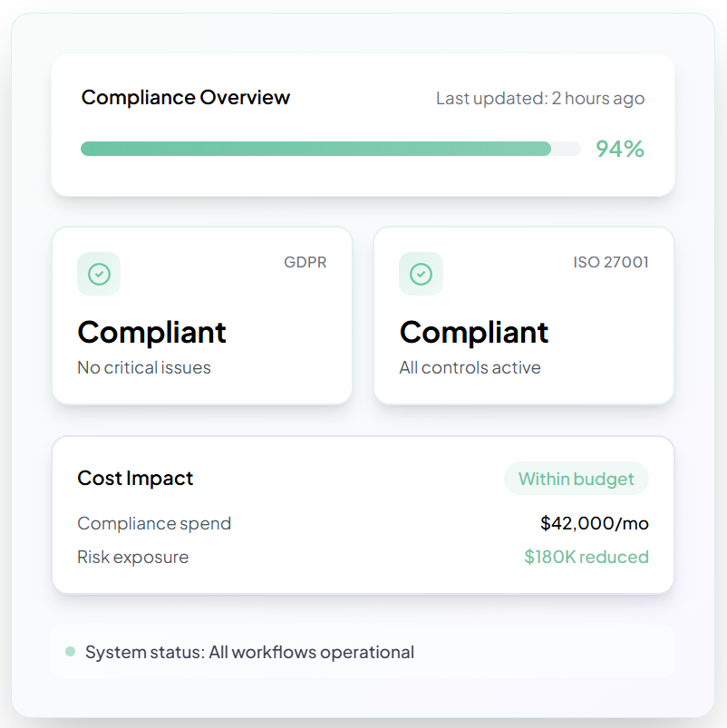The image size is (727, 728).
Task: Click the compliance progress bar
Action: [330, 149]
